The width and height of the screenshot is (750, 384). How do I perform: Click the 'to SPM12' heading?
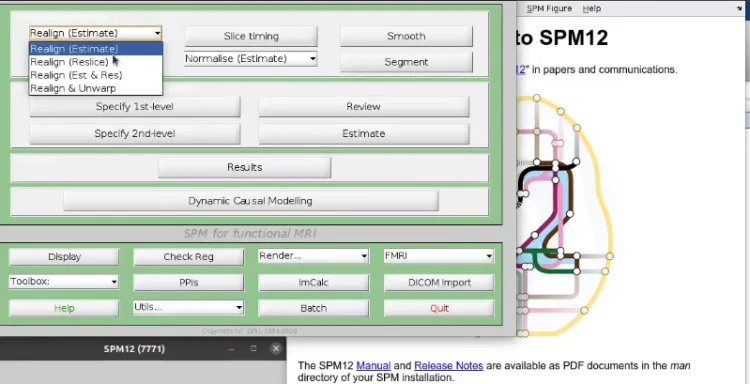click(562, 38)
